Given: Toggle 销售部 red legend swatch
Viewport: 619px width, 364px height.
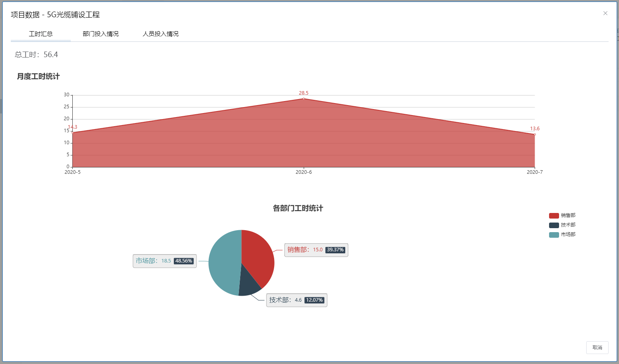Looking at the screenshot, I should (x=554, y=216).
